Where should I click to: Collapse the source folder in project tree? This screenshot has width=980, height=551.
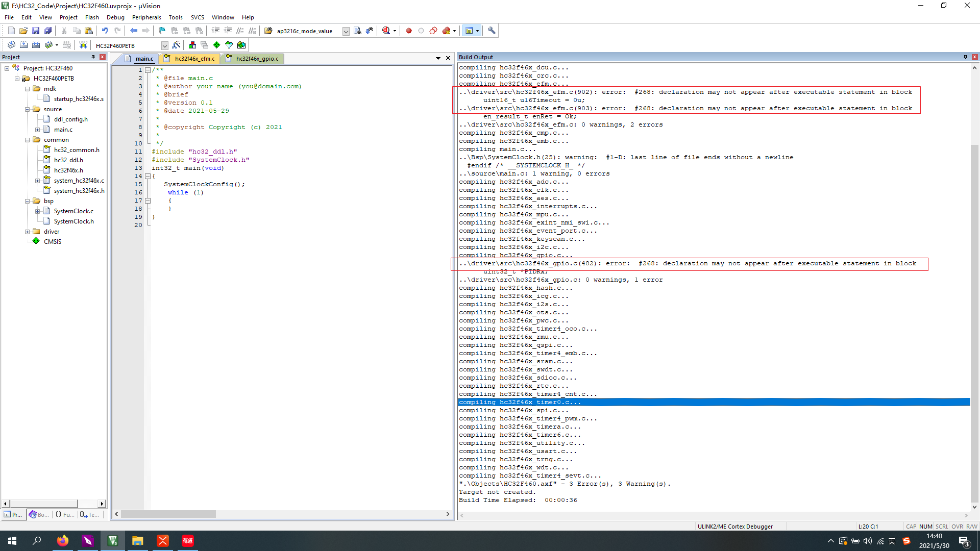tap(28, 109)
